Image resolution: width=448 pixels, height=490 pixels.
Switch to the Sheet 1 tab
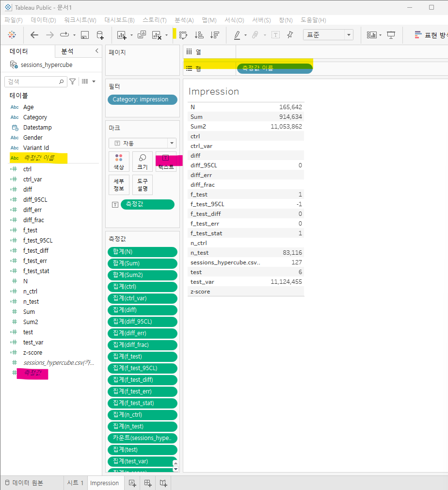[x=75, y=483]
